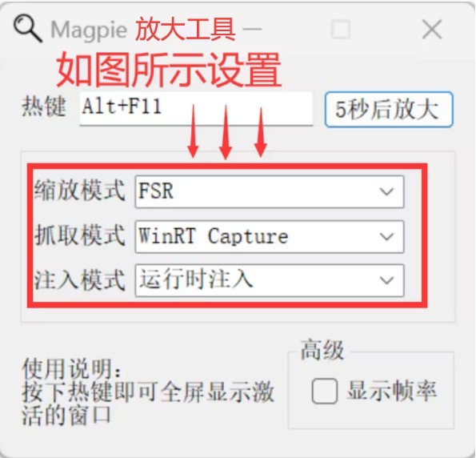This screenshot has height=458, width=476.
Task: Click the 缩放模式 label
Action: pyautogui.click(x=79, y=191)
